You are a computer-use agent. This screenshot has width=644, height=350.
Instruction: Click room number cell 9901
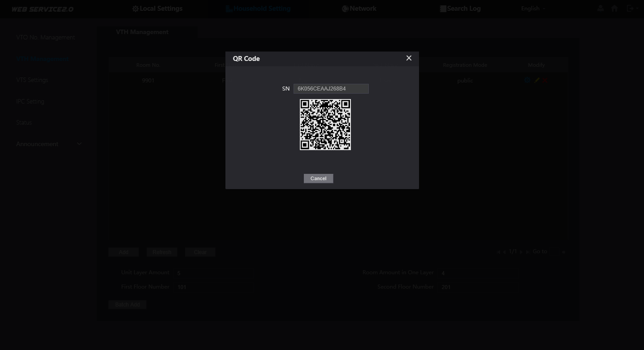coord(148,81)
